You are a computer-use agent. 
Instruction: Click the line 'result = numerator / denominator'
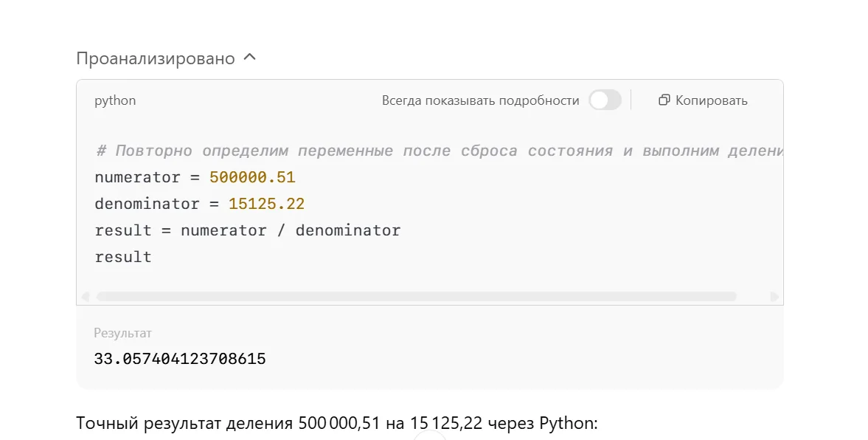(x=248, y=230)
